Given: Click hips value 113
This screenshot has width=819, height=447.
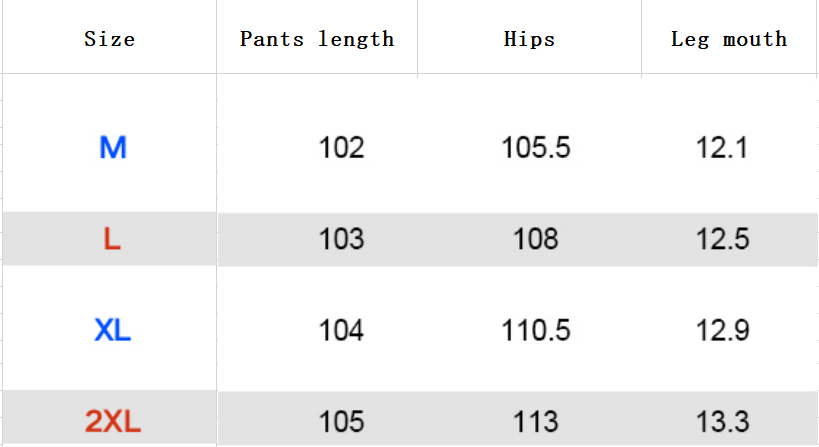Looking at the screenshot, I should pos(535,422).
